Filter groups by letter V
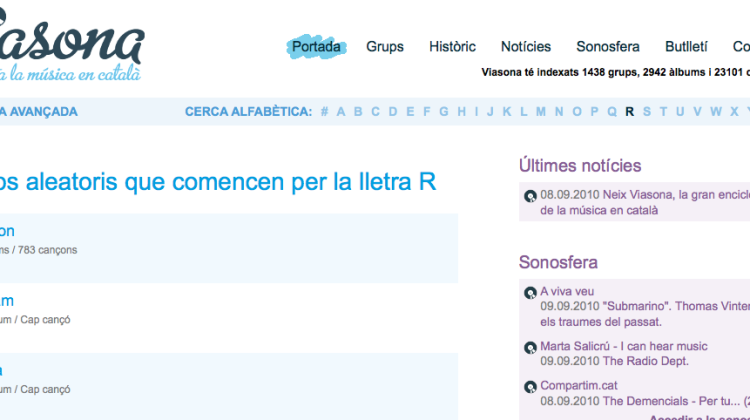The height and width of the screenshot is (420, 750). click(x=697, y=111)
